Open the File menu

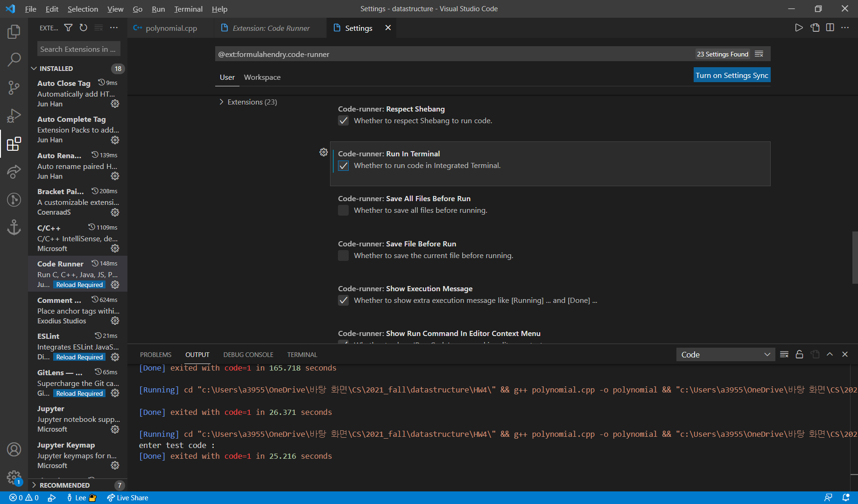click(x=30, y=9)
